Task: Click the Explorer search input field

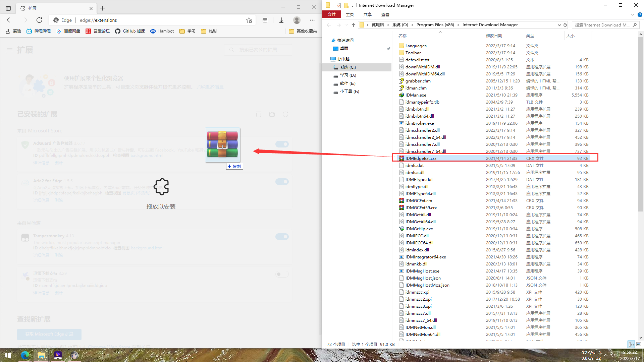Action: (602, 25)
